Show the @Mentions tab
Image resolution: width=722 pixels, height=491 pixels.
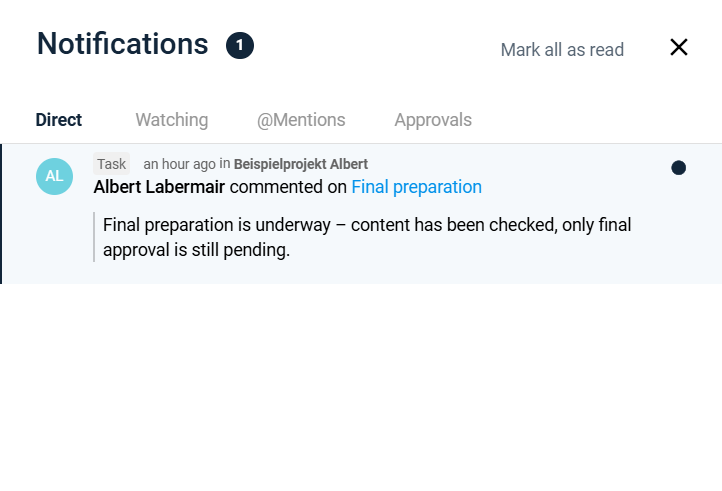(301, 120)
